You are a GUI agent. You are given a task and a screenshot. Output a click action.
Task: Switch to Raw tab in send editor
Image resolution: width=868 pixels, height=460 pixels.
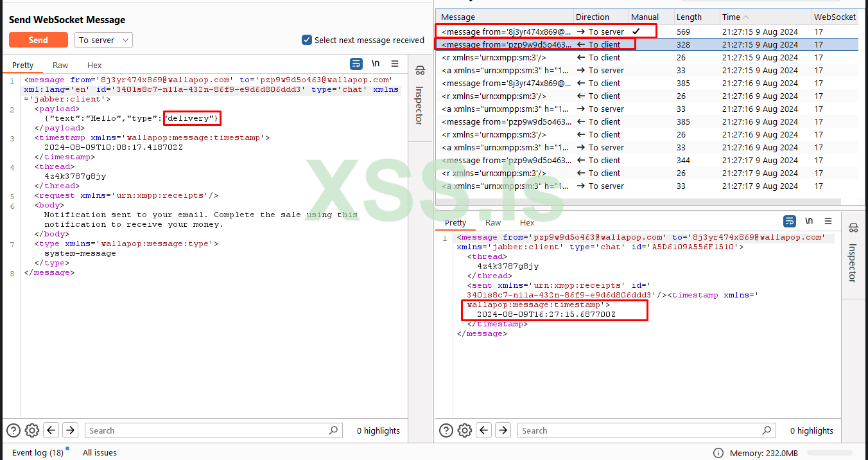[x=60, y=65]
